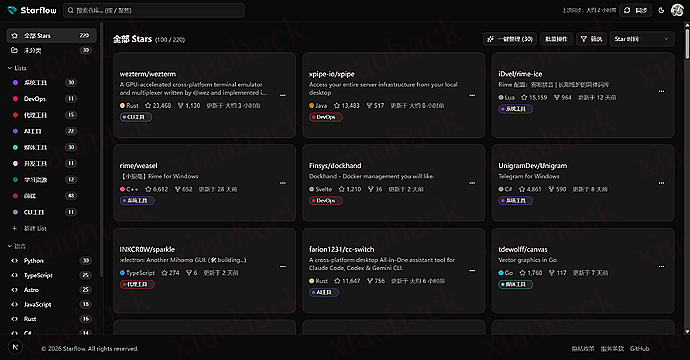690x360 pixels.
Task: Click star icon next to 全部 Stars
Action: click(15, 36)
